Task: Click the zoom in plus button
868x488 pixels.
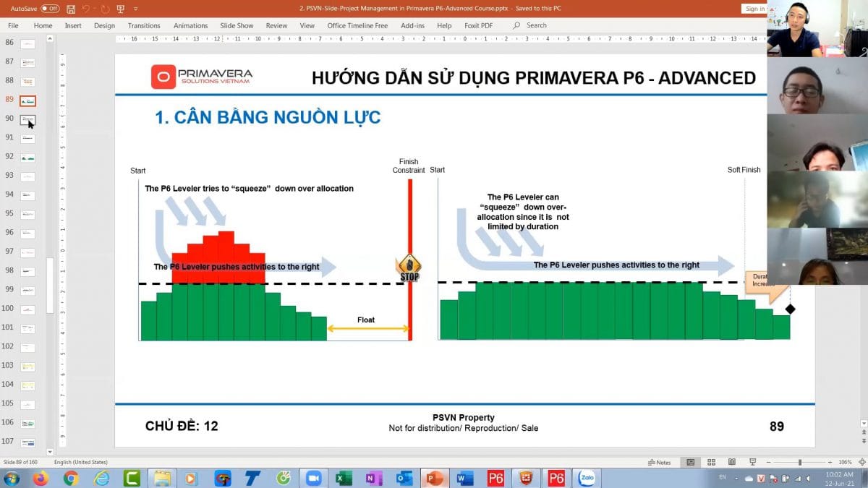Action: coord(828,462)
